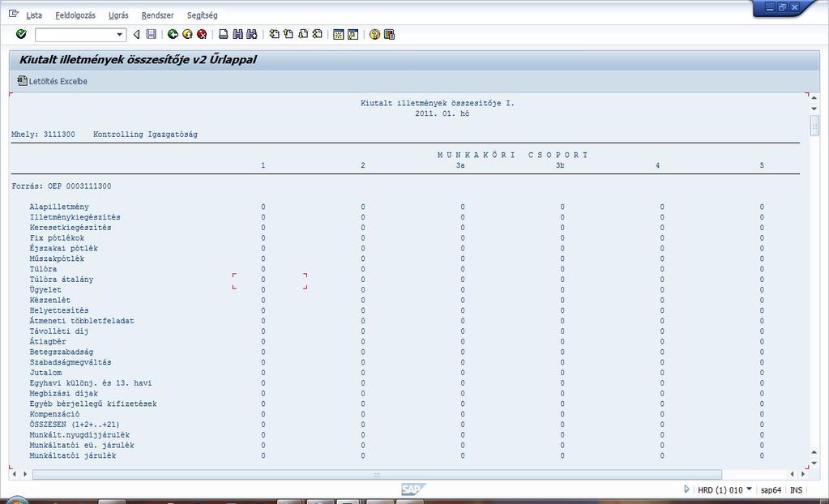This screenshot has width=829, height=504.
Task: Open the command field history dropdown arrow
Action: coord(120,35)
